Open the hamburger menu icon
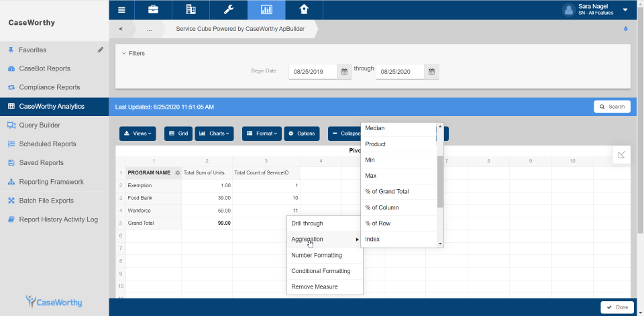The height and width of the screenshot is (316, 644). click(x=121, y=10)
